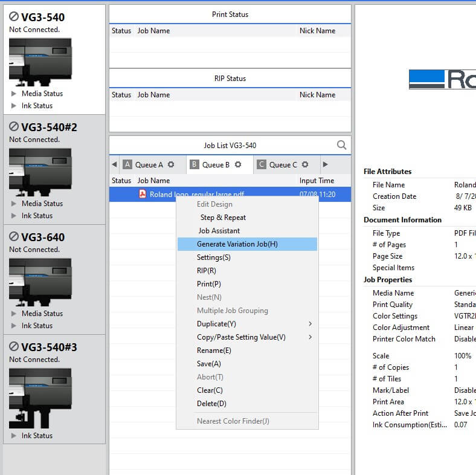Click the search magnifier in Job List header
476x475 pixels.
(x=341, y=145)
